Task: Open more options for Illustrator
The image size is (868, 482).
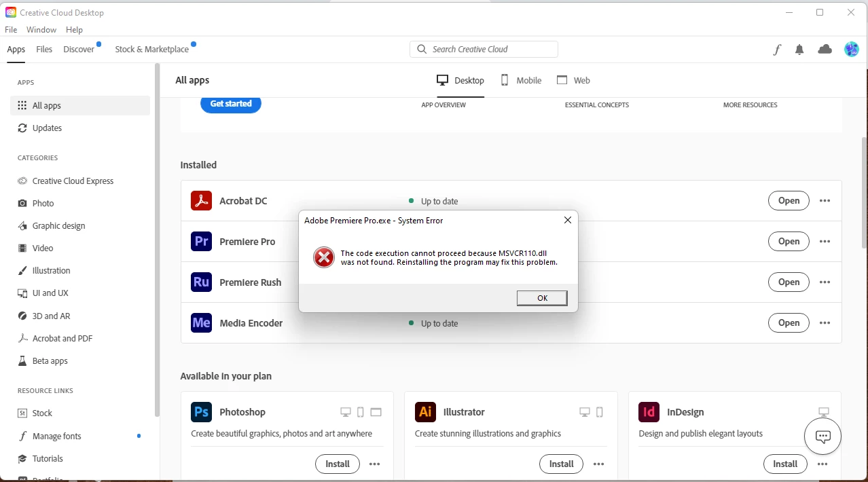Action: (598, 464)
